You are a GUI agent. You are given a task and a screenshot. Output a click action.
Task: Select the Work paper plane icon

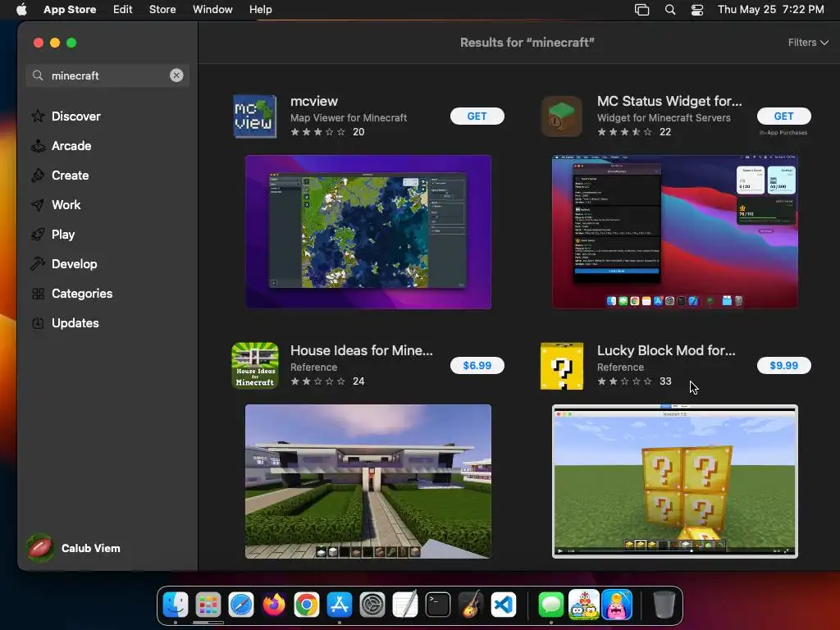(38, 204)
